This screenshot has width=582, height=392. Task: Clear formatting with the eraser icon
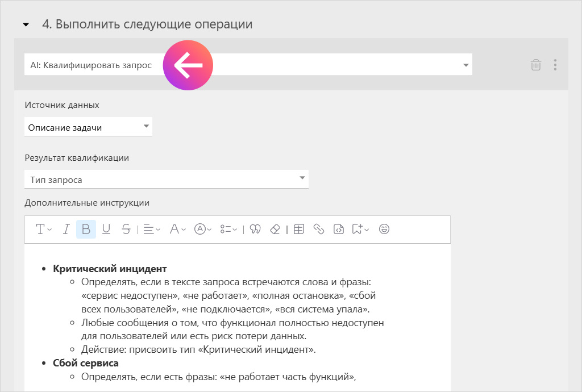pyautogui.click(x=275, y=229)
